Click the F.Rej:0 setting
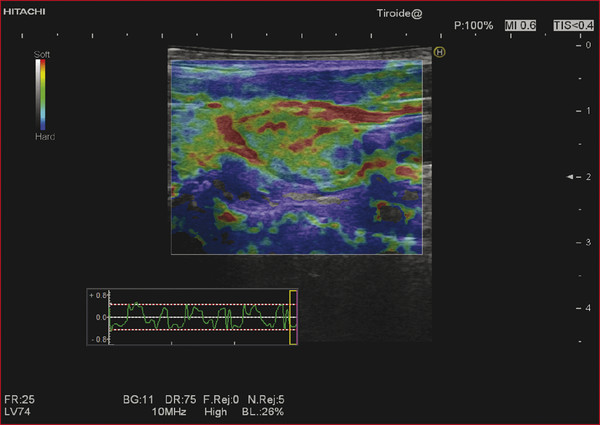600x425 pixels. click(223, 398)
